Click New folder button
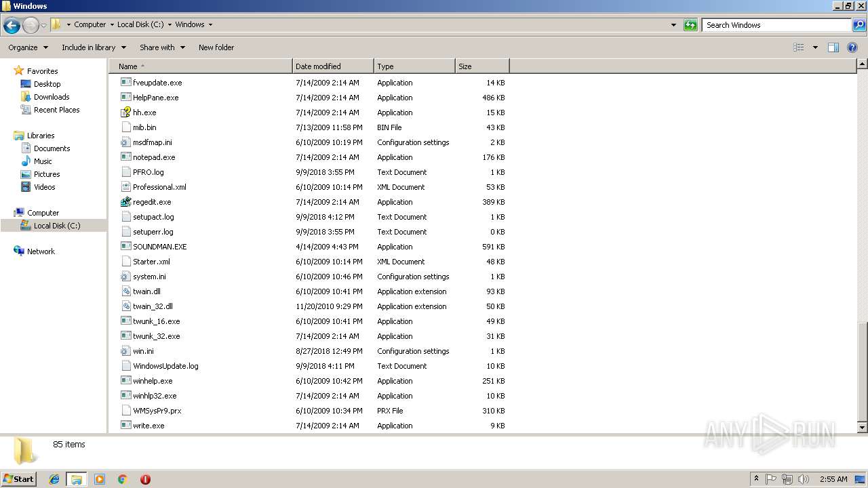This screenshot has width=868, height=488. point(216,47)
